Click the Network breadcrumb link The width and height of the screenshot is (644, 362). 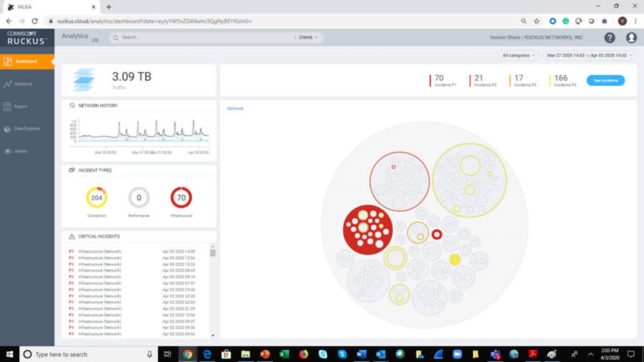click(235, 108)
